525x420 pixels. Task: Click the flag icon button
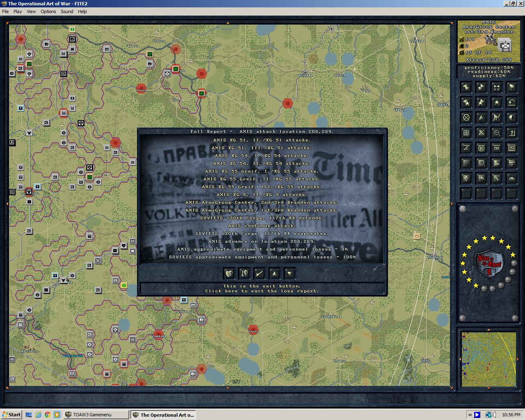coord(512,87)
